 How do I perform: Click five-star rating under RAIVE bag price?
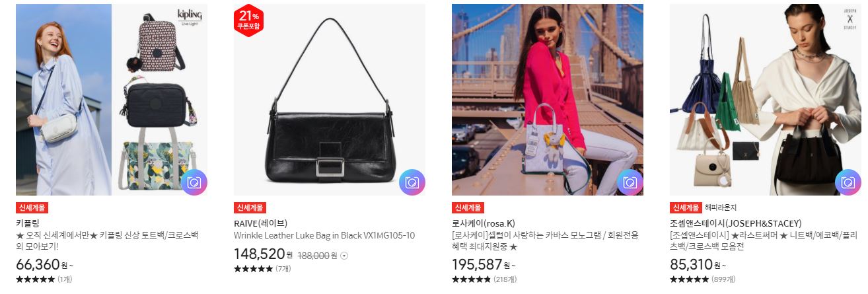coord(253,269)
